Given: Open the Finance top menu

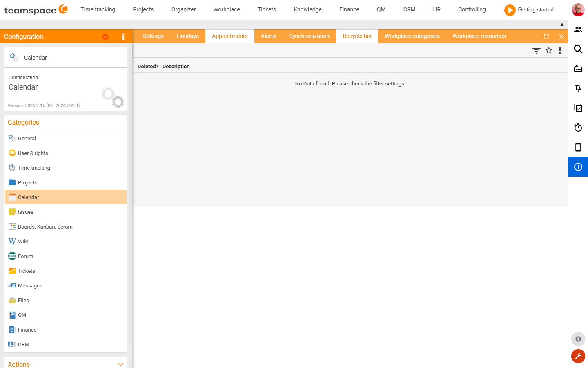Looking at the screenshot, I should click(349, 9).
